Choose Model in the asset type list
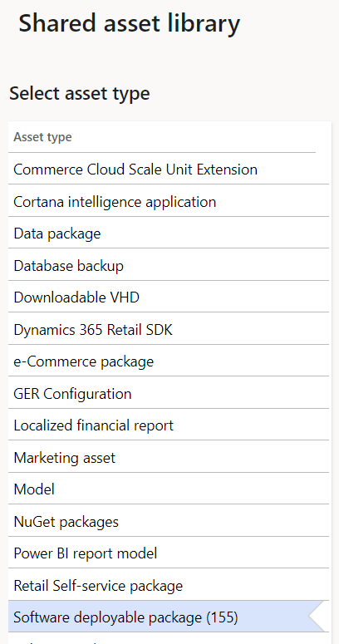339x644 pixels. pyautogui.click(x=169, y=489)
